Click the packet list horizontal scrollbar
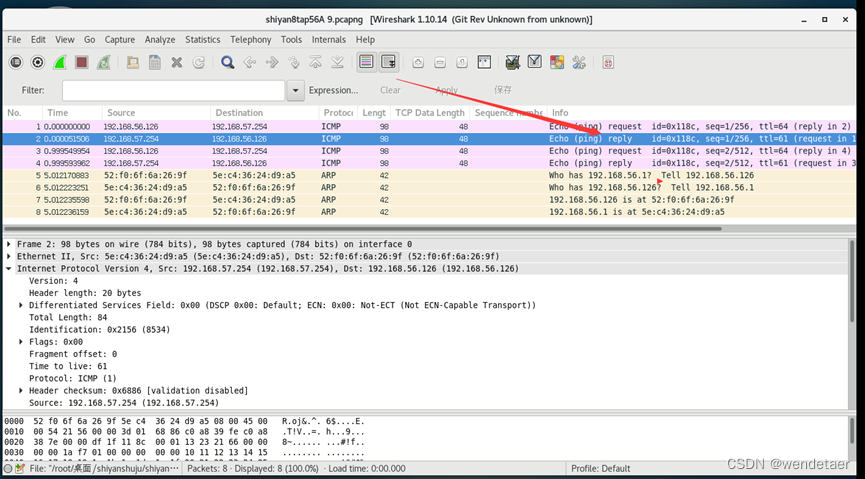Viewport: 865px width, 479px height. pos(364,228)
